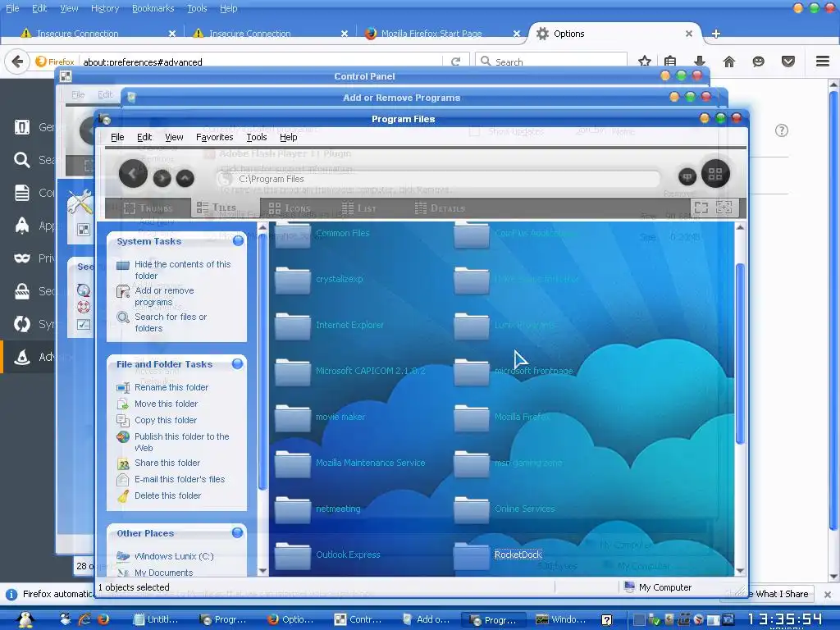This screenshot has width=840, height=630.
Task: Click Search for files or folders
Action: [x=171, y=322]
